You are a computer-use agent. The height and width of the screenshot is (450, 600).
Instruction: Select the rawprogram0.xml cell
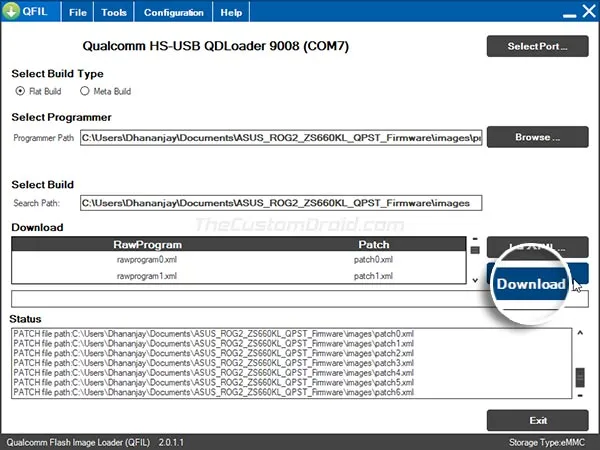(x=147, y=260)
